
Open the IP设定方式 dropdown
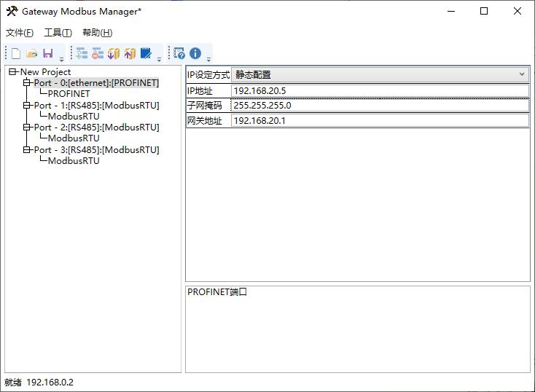coord(380,74)
